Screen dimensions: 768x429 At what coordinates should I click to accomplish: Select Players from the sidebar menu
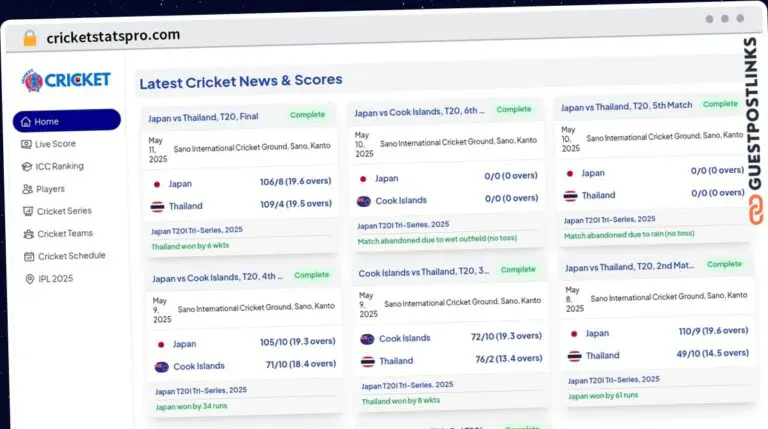click(51, 189)
